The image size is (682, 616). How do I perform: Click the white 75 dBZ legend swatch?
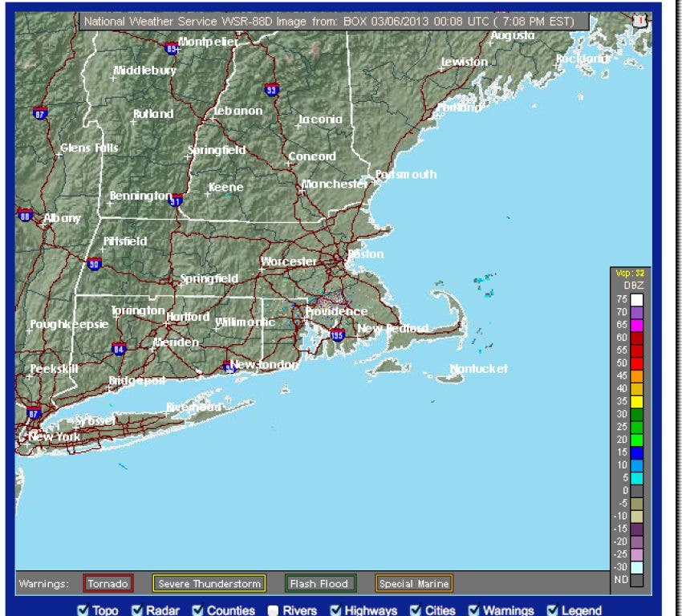point(636,300)
